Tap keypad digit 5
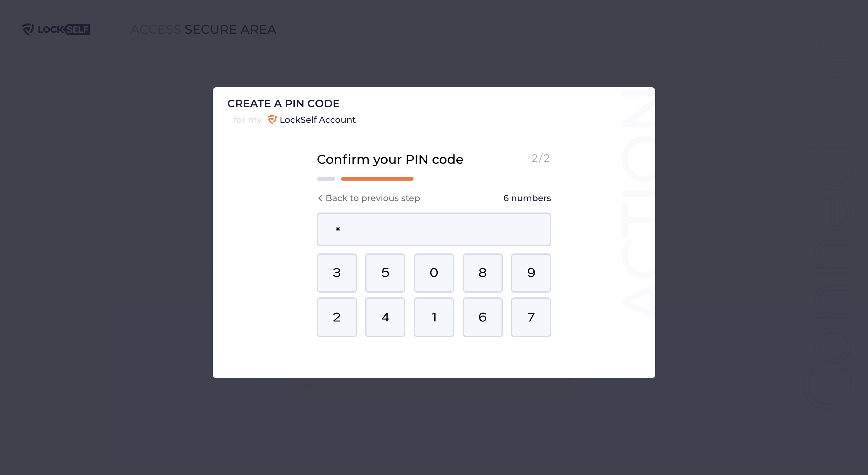The width and height of the screenshot is (868, 475). 385,273
